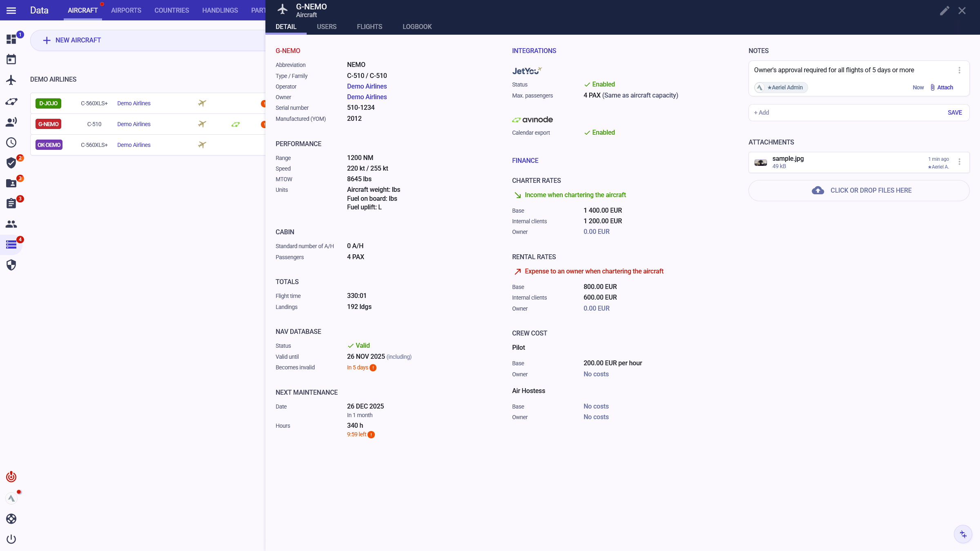Click SAVE button for note
Image resolution: width=980 pixels, height=551 pixels.
tap(955, 113)
